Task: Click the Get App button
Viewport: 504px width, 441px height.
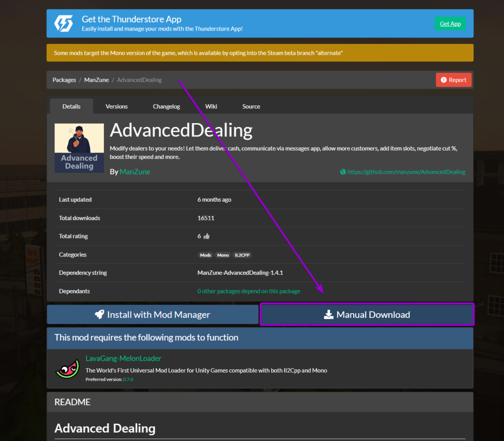Action: (x=450, y=24)
